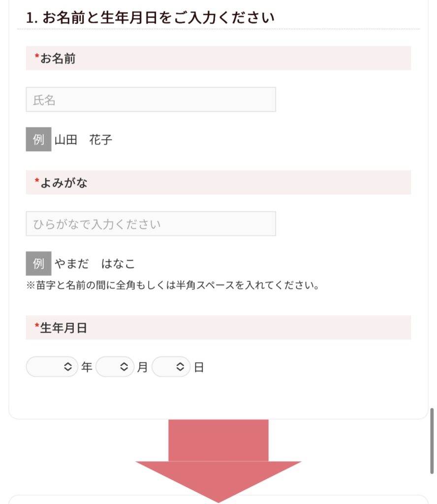Click the 氏名 name input field
The image size is (437, 504).
point(151,100)
